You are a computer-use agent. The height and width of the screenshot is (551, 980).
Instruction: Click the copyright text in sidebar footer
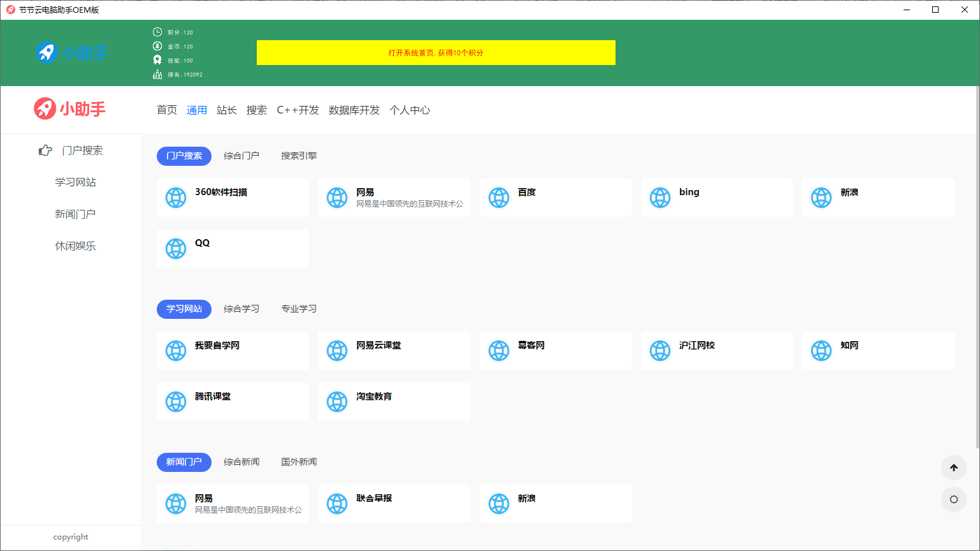click(x=71, y=537)
